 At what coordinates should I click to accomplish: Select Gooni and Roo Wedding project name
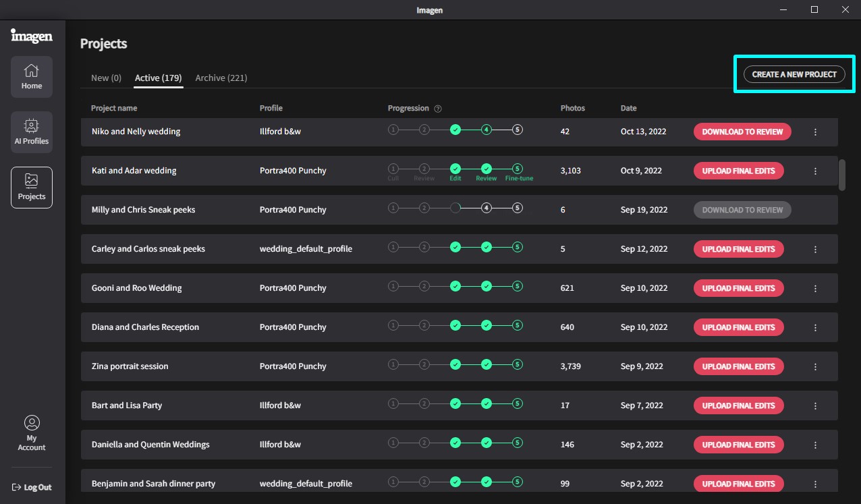(x=137, y=288)
